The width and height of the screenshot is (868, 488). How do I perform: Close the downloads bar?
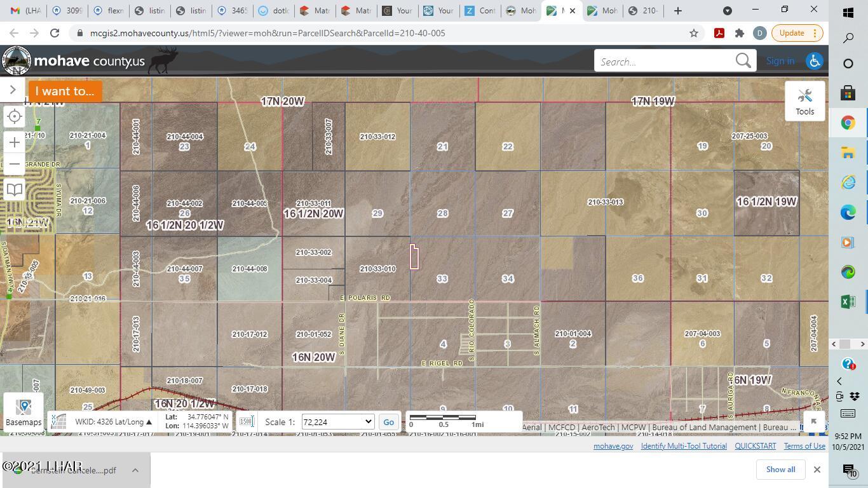817,470
